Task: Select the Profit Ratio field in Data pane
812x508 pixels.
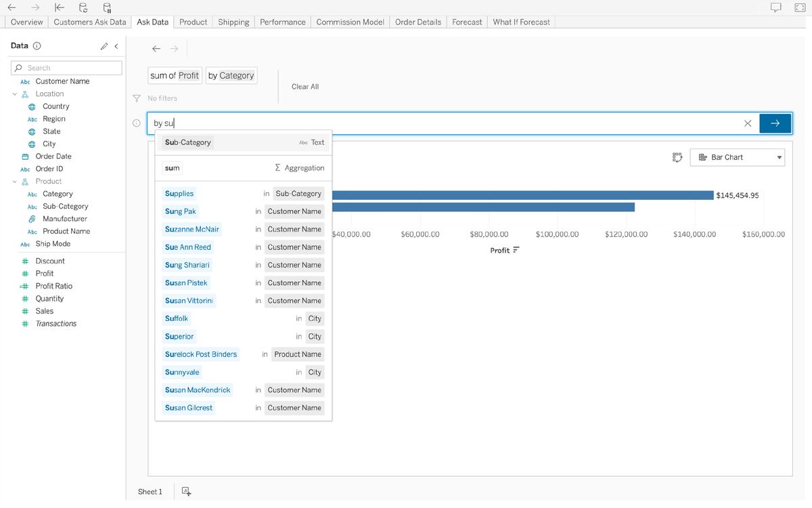Action: click(x=53, y=286)
